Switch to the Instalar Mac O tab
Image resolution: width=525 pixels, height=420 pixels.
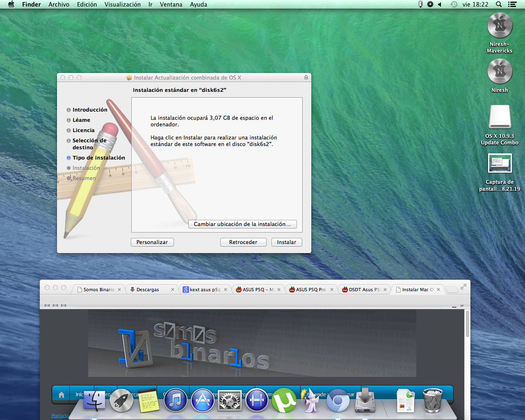[417, 290]
